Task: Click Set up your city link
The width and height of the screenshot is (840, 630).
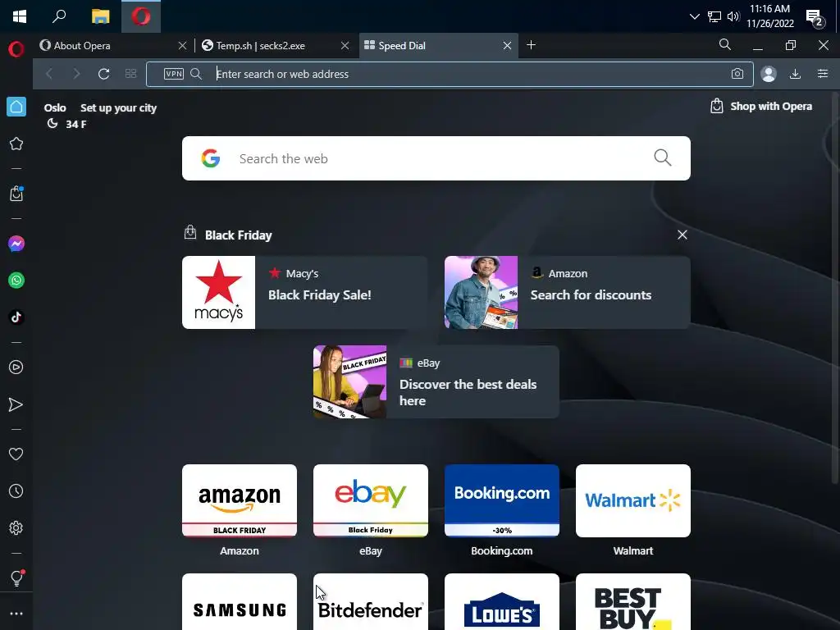Action: point(118,107)
